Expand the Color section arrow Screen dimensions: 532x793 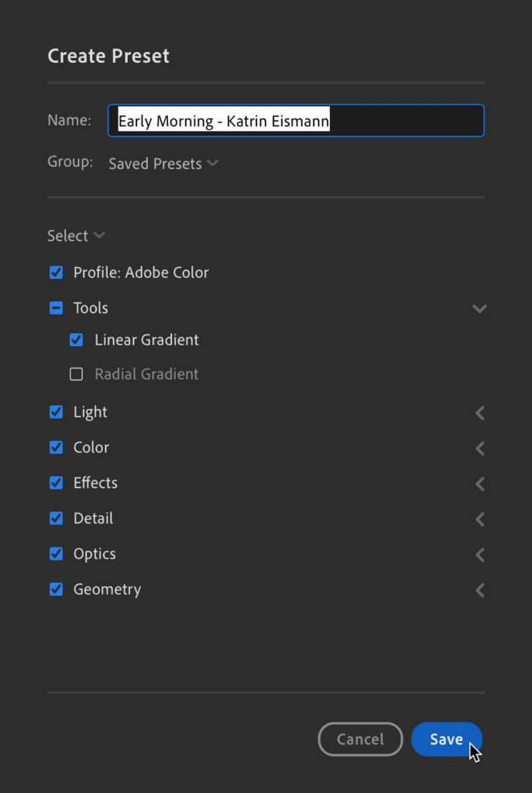(x=479, y=448)
